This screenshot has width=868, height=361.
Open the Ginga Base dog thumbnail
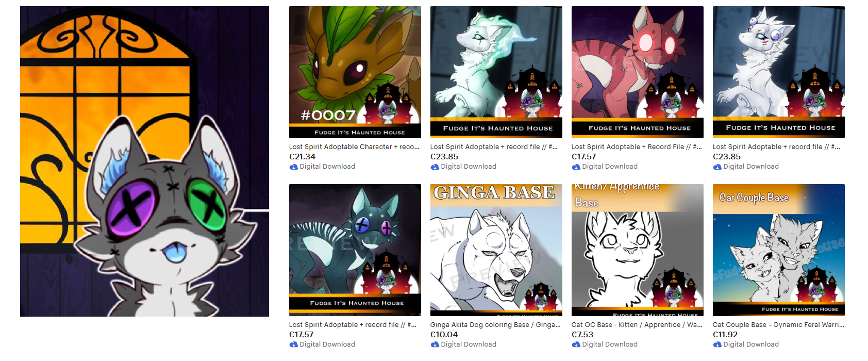pyautogui.click(x=496, y=250)
